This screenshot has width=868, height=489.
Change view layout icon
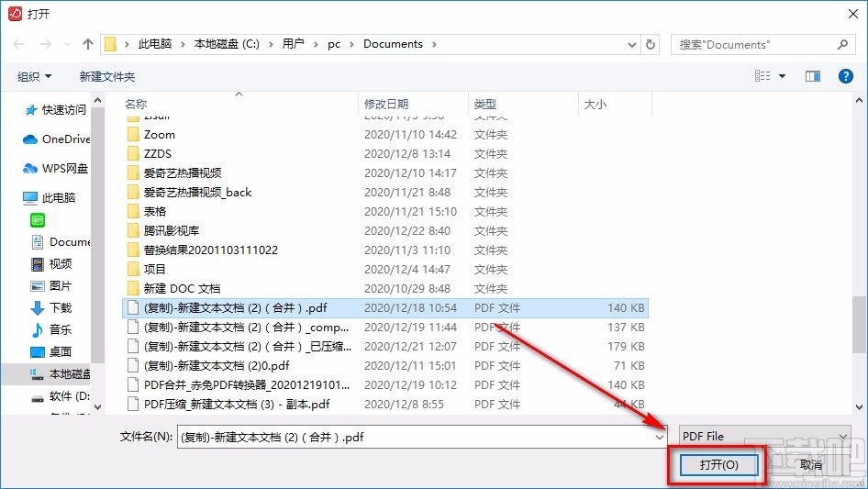tap(762, 76)
